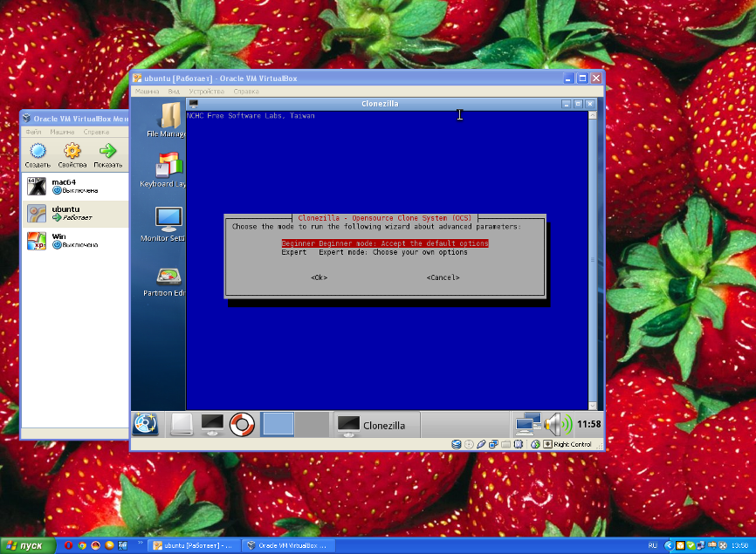Click the <Ok> button in Clonezilla dialog
The height and width of the screenshot is (554, 756).
pos(319,277)
